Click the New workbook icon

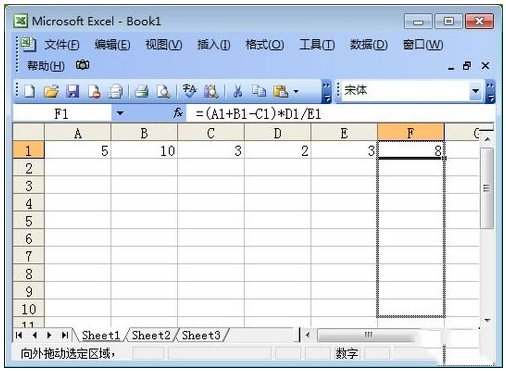coord(29,91)
